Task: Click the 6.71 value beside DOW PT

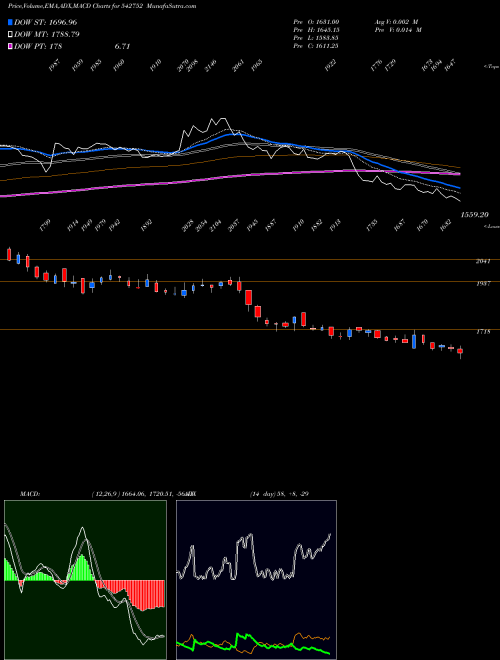Action: 122,46
